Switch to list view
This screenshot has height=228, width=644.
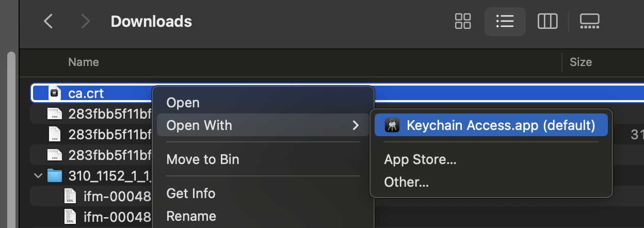(x=505, y=21)
